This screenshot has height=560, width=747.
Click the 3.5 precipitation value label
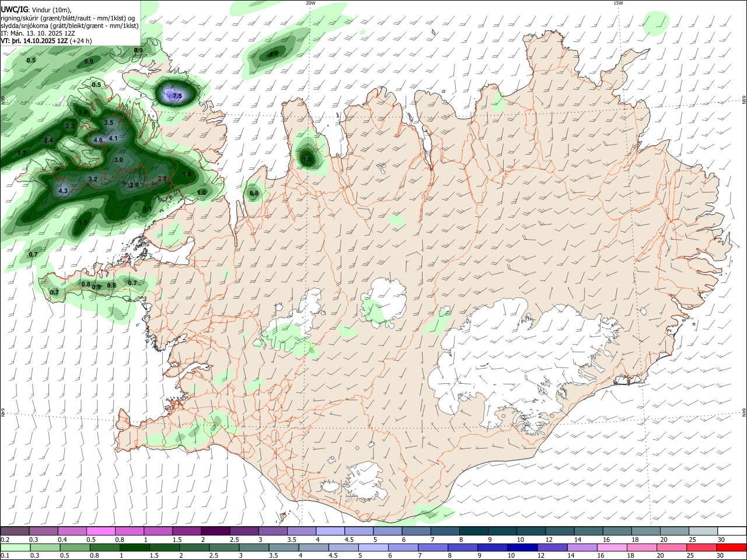(109, 123)
